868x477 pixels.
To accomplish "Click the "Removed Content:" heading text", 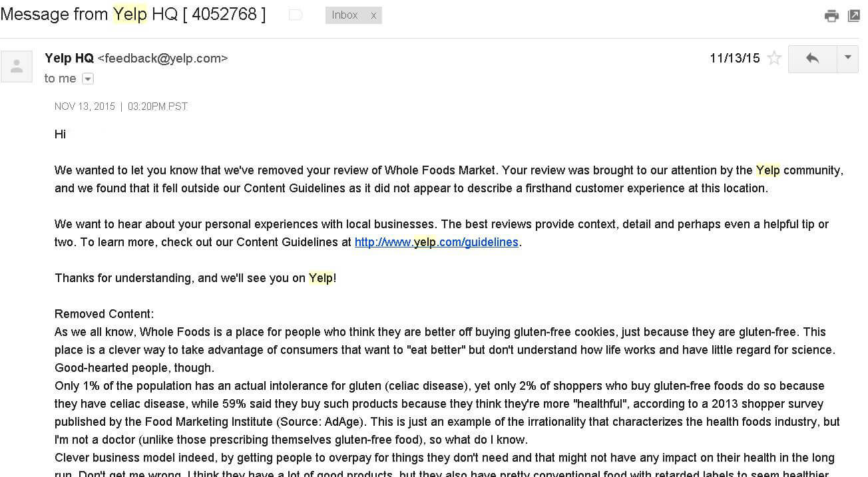I will [x=104, y=314].
